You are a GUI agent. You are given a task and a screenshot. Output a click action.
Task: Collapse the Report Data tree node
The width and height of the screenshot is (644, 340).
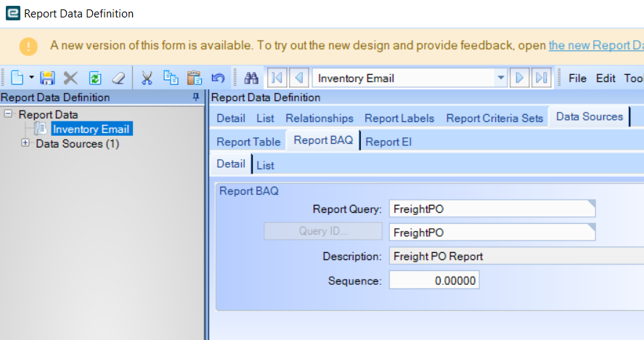(x=8, y=114)
